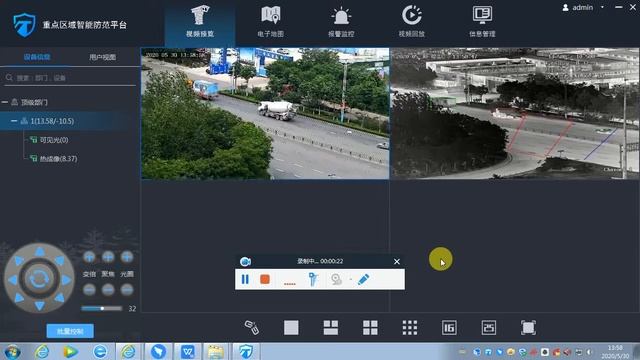The width and height of the screenshot is (640, 360).
Task: Open the electronic map tab
Action: 271,22
